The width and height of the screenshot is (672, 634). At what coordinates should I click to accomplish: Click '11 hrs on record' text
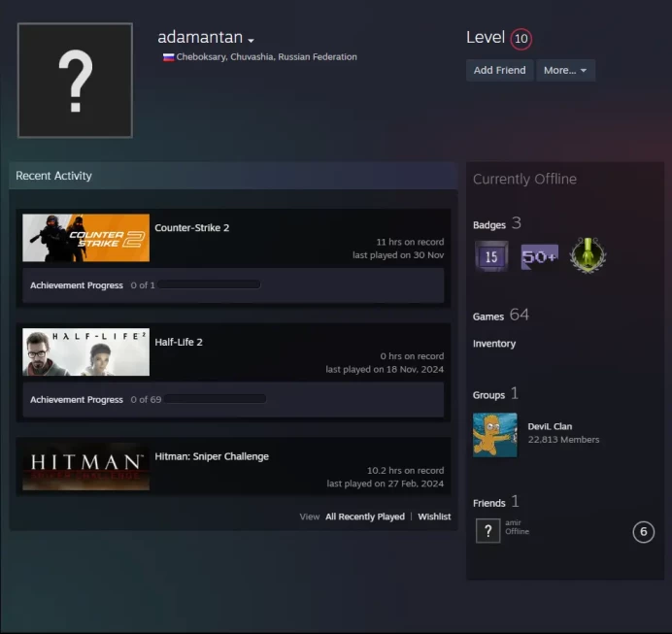pos(410,242)
